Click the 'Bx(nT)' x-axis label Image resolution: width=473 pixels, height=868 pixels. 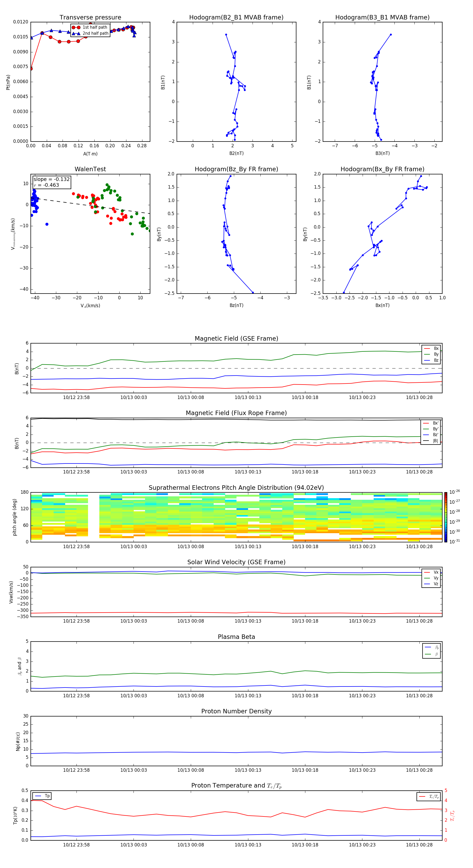(382, 306)
